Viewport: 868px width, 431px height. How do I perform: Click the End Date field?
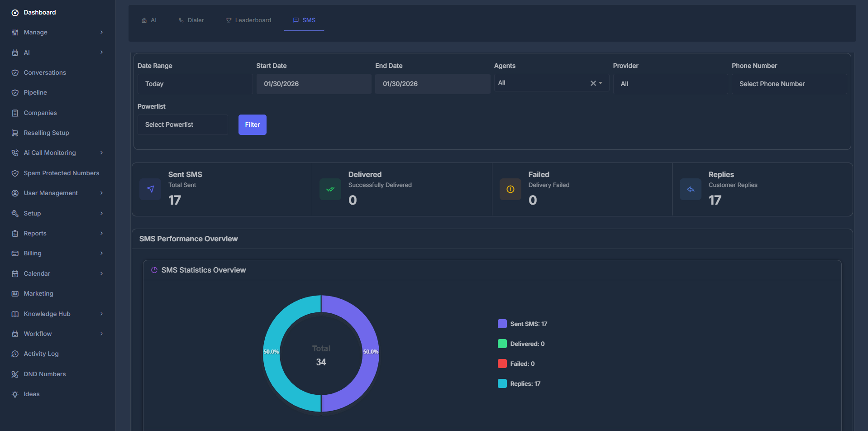click(x=433, y=84)
